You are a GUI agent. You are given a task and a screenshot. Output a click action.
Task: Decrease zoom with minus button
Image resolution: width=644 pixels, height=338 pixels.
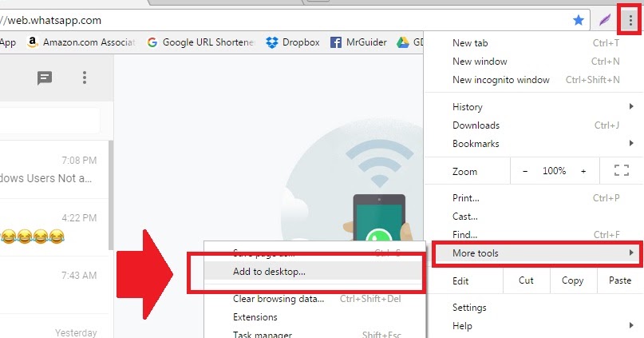click(x=525, y=171)
